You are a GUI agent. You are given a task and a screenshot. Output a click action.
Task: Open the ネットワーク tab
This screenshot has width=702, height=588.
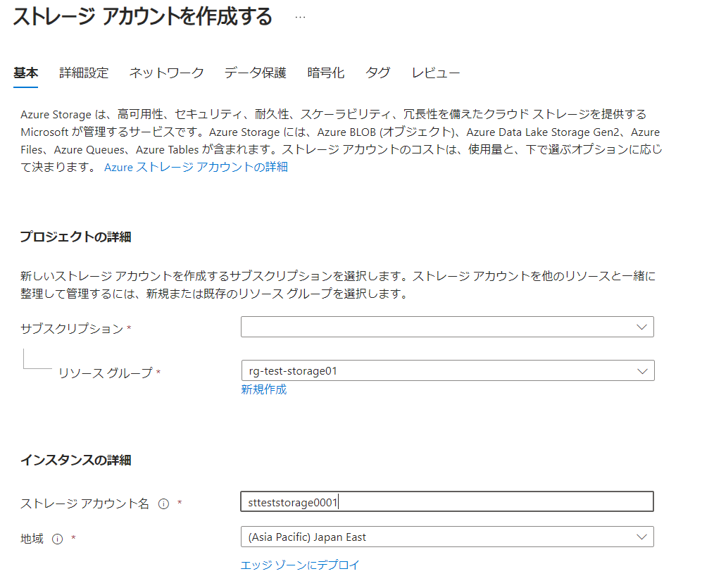167,73
